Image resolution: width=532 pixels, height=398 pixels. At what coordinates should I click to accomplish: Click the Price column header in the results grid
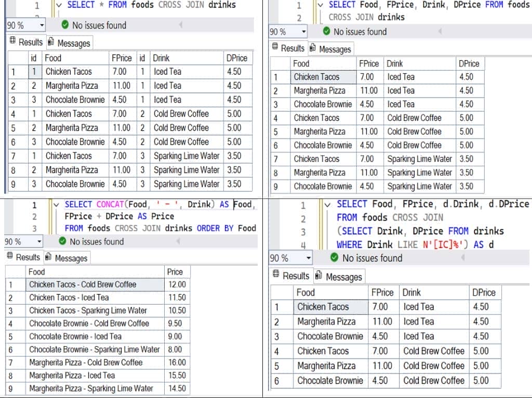(x=175, y=271)
